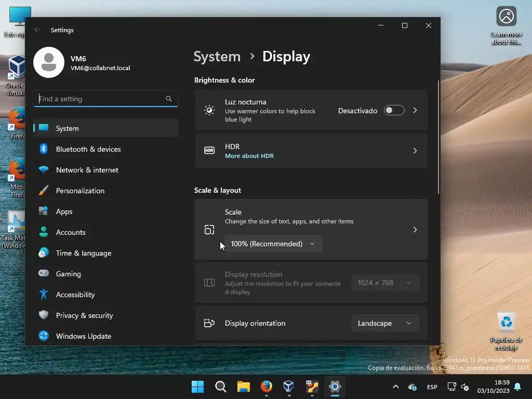Open Firefox from the taskbar
This screenshot has width=532, height=399.
(267, 387)
